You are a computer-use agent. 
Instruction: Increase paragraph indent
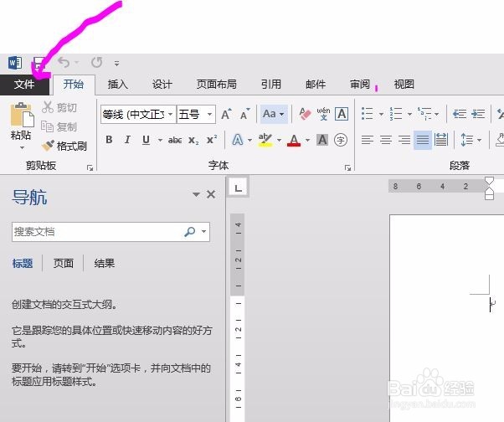478,114
